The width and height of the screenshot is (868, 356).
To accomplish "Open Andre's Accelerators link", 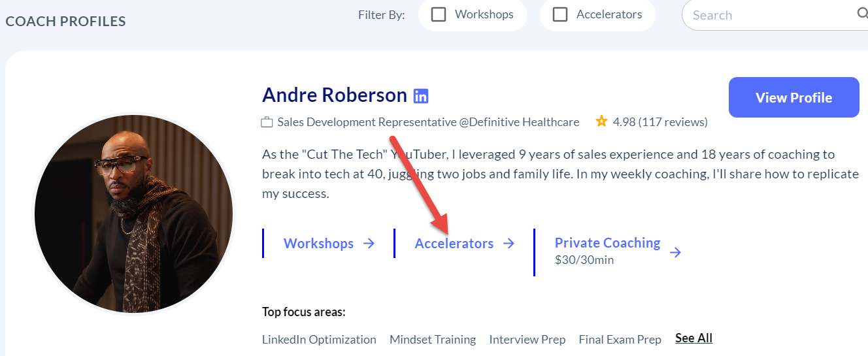I will (454, 244).
